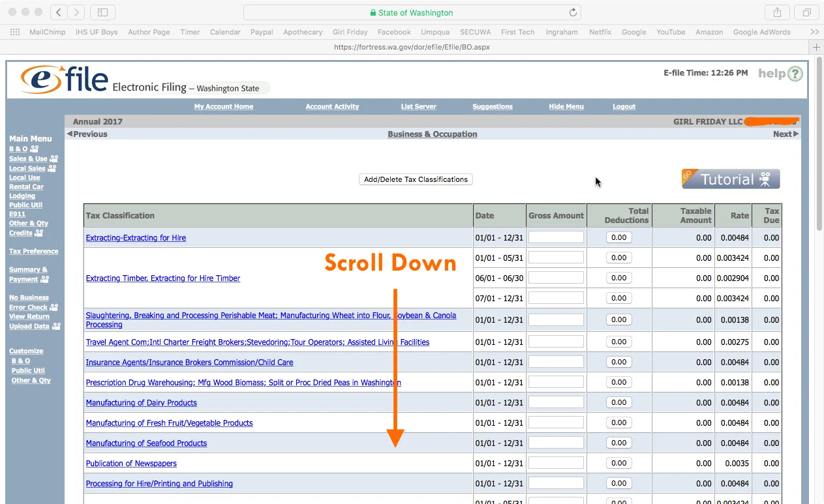The height and width of the screenshot is (504, 824).
Task: Click Gross Amount field for Extracting-Extracting for Hire
Action: [x=556, y=237]
